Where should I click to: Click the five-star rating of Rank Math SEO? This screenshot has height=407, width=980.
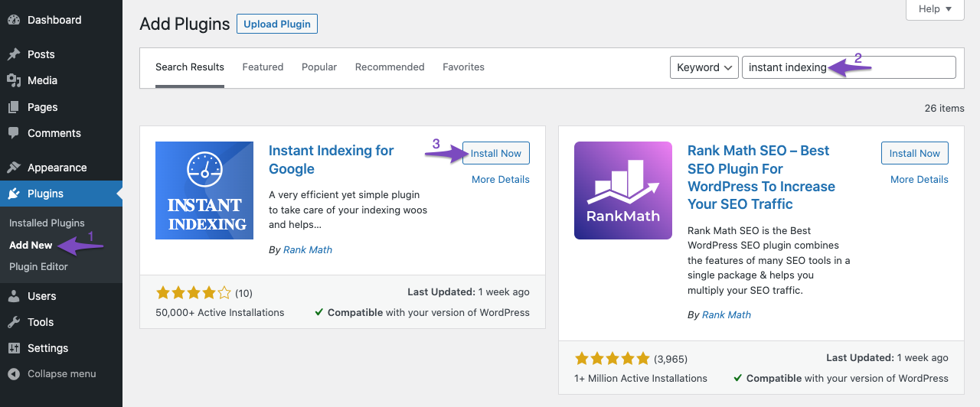pyautogui.click(x=612, y=358)
